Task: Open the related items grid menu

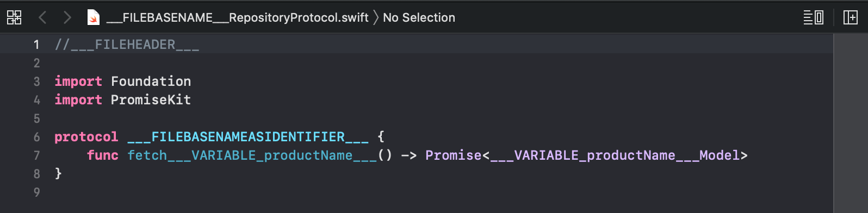Action: coord(14,17)
